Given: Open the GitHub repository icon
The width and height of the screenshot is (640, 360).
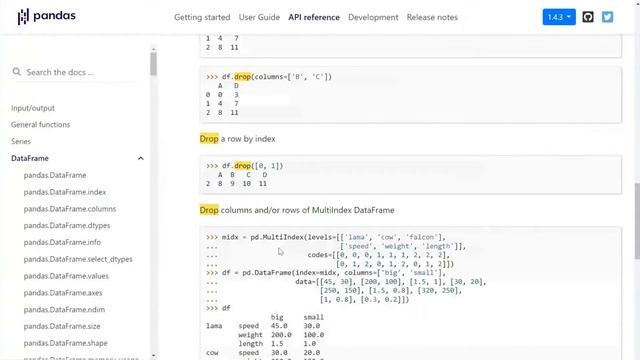Looking at the screenshot, I should (588, 17).
